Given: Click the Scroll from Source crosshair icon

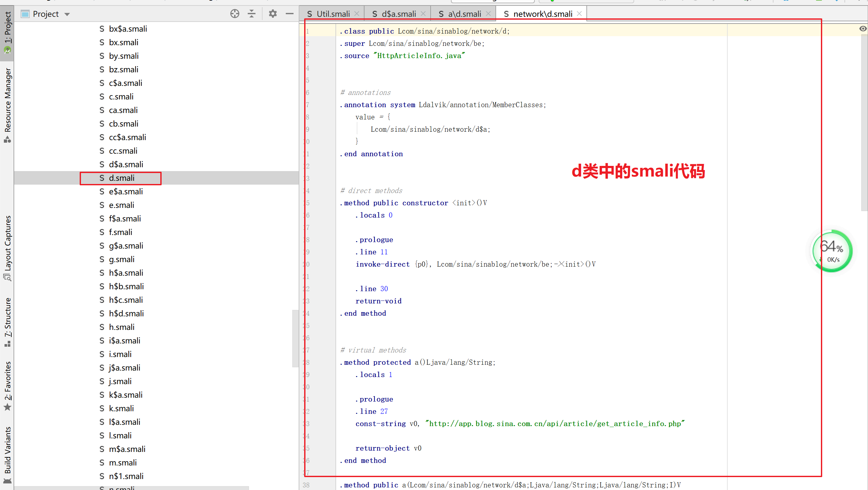Looking at the screenshot, I should tap(234, 14).
